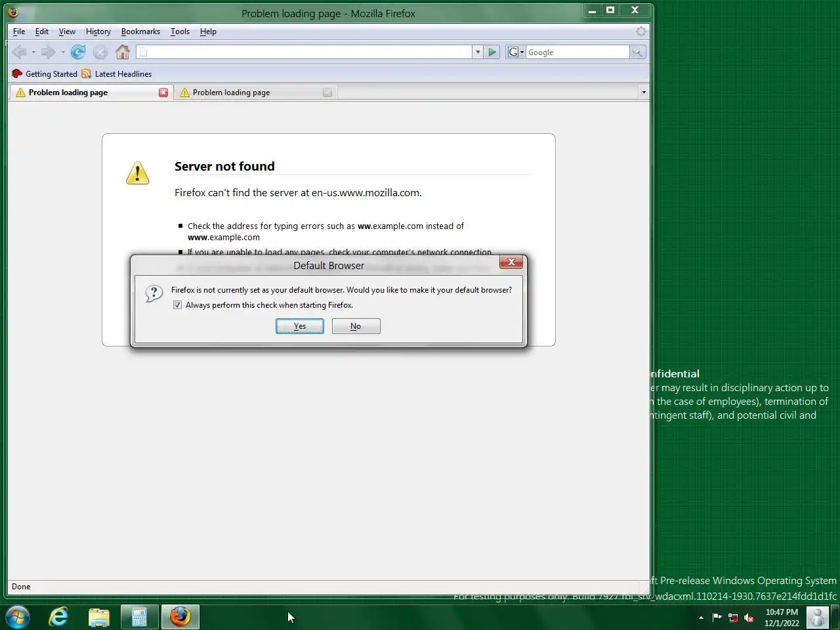Click the search magnifier icon
This screenshot has width=840, height=630.
click(637, 52)
